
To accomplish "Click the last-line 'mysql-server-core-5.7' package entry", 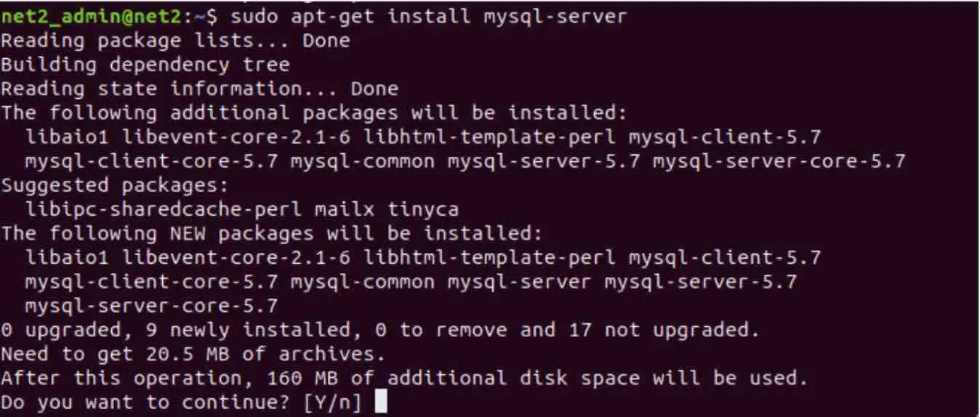I will click(151, 305).
